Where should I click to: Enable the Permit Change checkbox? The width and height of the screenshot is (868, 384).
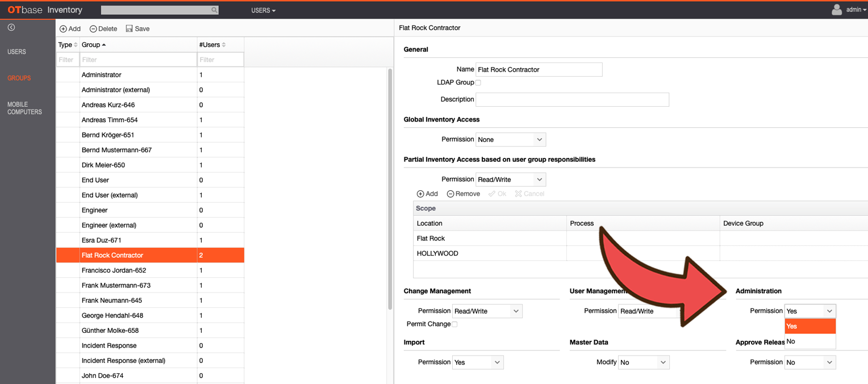point(454,324)
